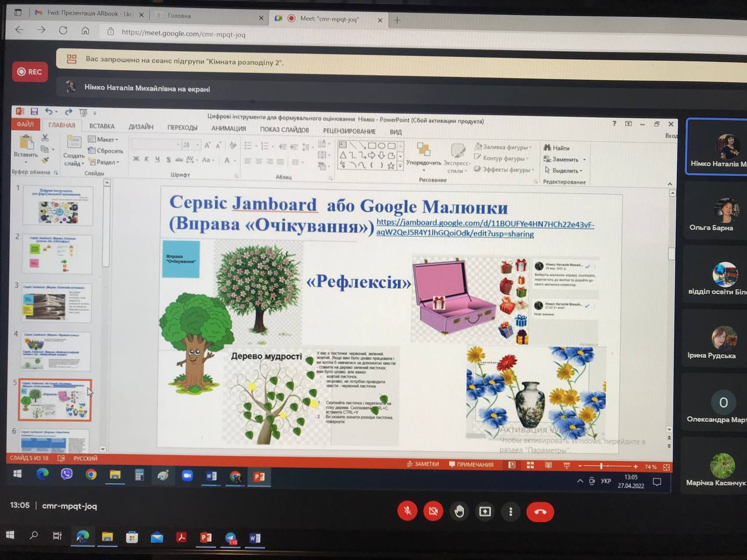The image size is (747, 560).
Task: Open the Эффекты фигуры effects dropdown
Action: (503, 170)
